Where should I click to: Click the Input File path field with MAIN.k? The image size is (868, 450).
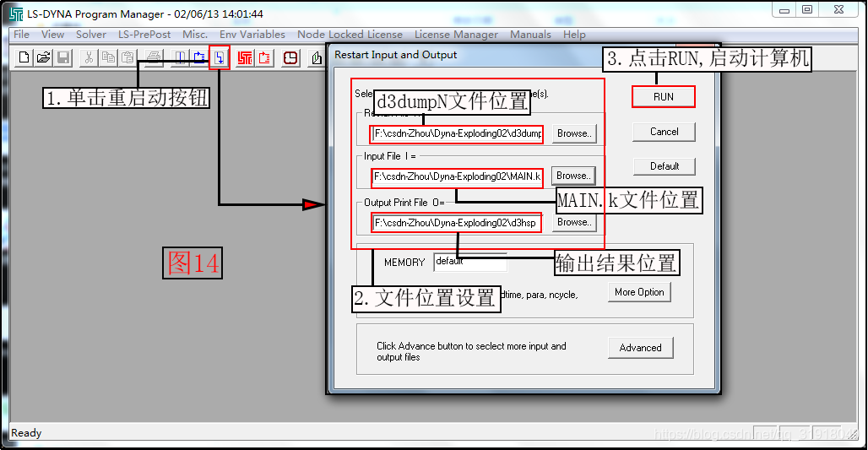457,176
